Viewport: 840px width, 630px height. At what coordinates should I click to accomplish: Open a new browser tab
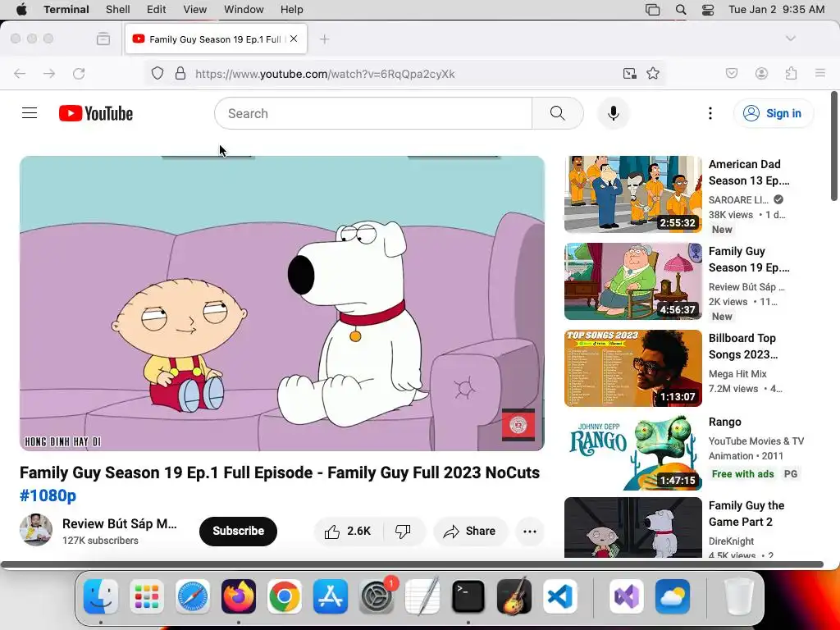(x=325, y=39)
